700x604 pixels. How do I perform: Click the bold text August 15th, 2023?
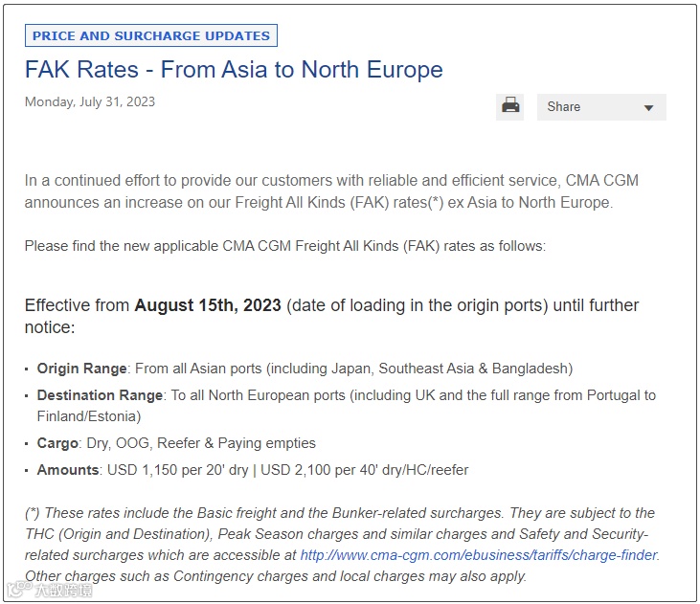[x=208, y=305]
